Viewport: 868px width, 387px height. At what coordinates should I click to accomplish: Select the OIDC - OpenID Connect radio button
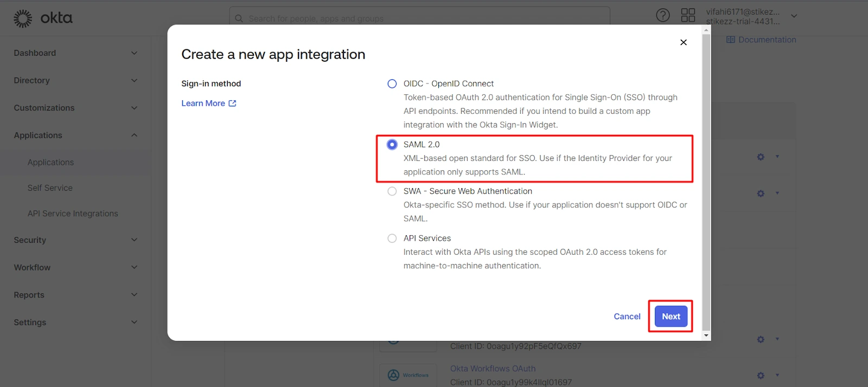(x=392, y=83)
